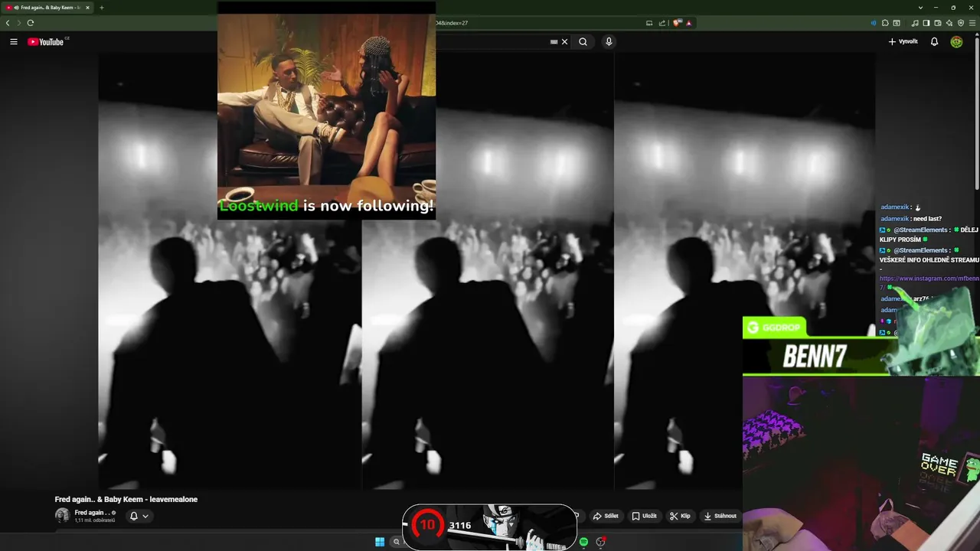Open a new browser tab with plus
The height and width of the screenshot is (551, 980).
pos(101,8)
